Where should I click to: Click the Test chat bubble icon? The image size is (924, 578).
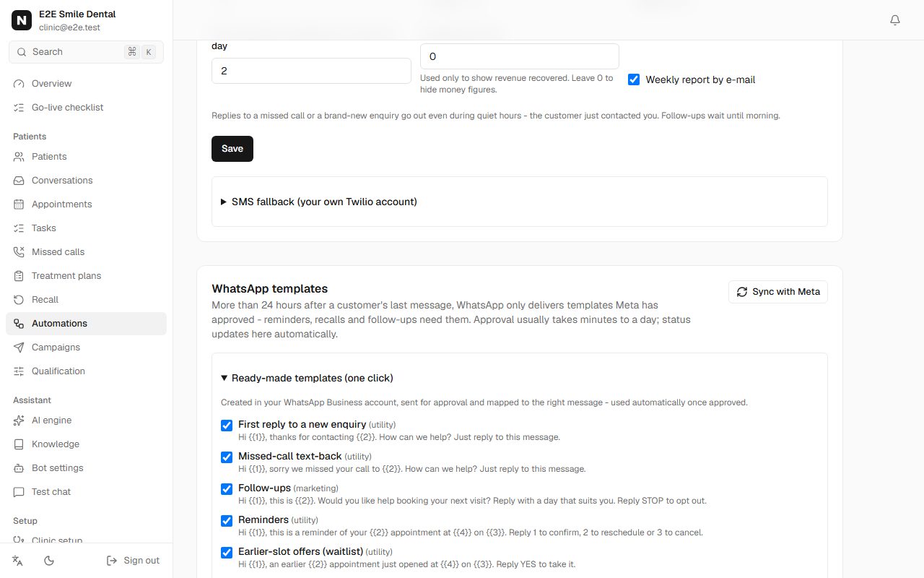[x=19, y=492]
